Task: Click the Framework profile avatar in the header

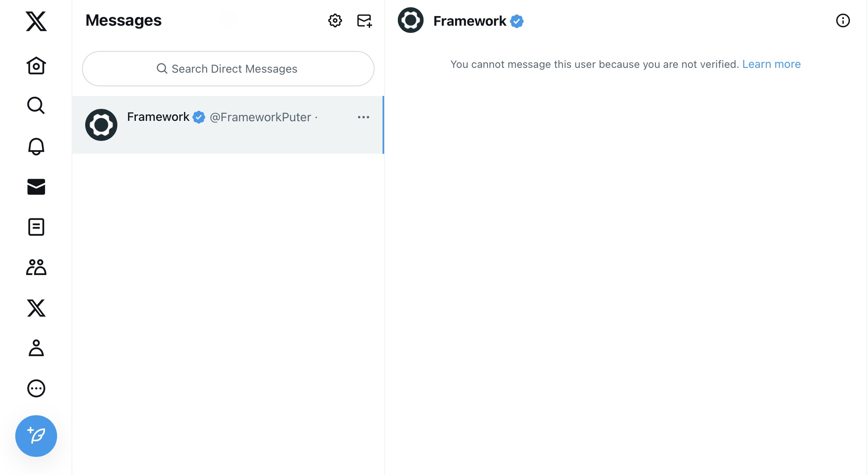Action: click(x=410, y=20)
